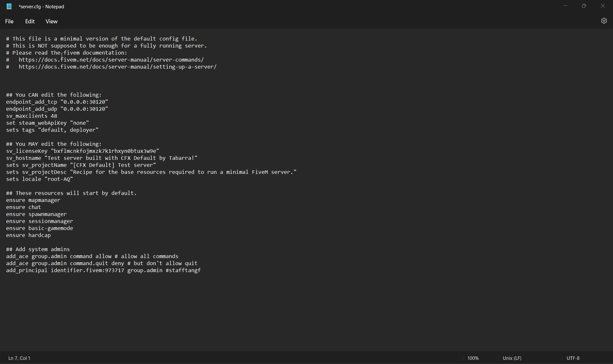Click the add_principal admin line
The width and height of the screenshot is (613, 364).
103,270
